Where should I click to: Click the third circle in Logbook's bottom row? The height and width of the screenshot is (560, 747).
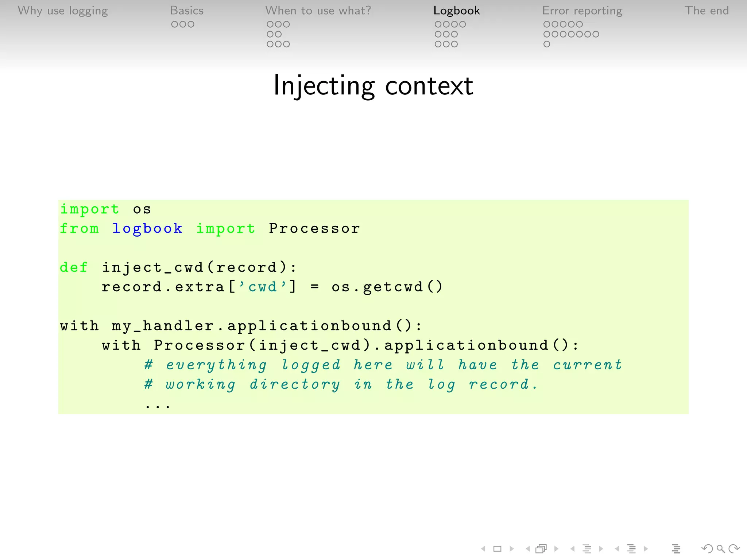pyautogui.click(x=454, y=44)
